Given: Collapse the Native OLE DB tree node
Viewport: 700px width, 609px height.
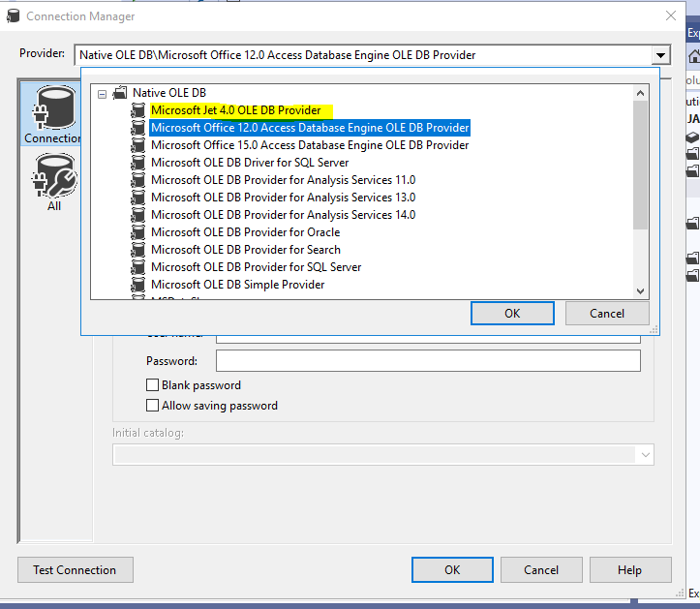Looking at the screenshot, I should point(103,94).
